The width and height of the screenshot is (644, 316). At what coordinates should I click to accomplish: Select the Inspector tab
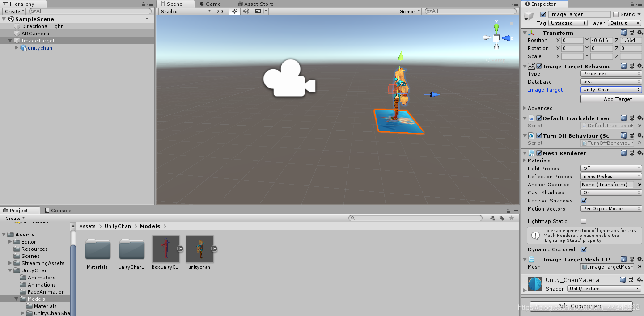click(x=544, y=4)
